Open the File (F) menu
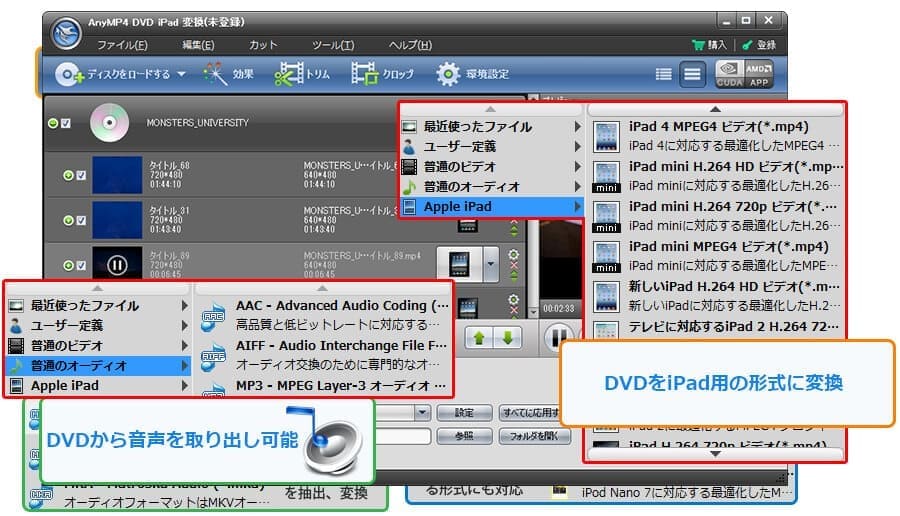 click(x=122, y=45)
